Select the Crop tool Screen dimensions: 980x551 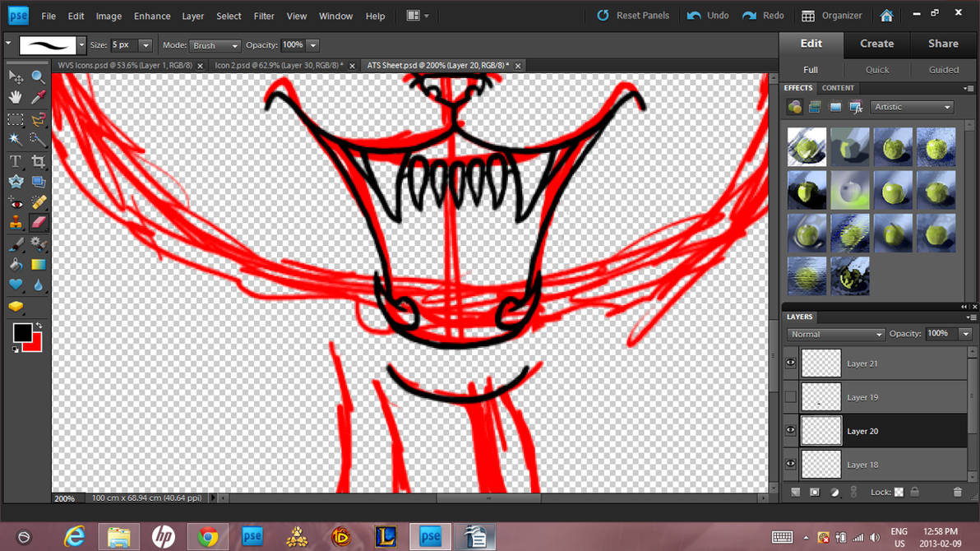pos(38,161)
